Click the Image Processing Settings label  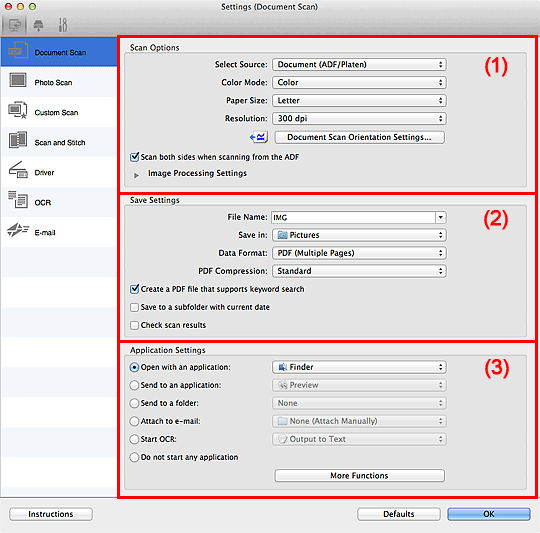tap(197, 173)
